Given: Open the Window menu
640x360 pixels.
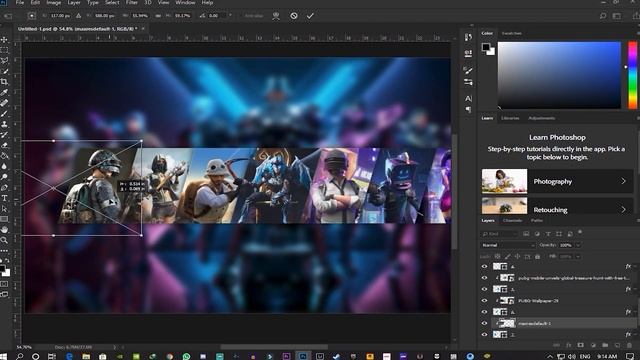Looking at the screenshot, I should [x=185, y=2].
